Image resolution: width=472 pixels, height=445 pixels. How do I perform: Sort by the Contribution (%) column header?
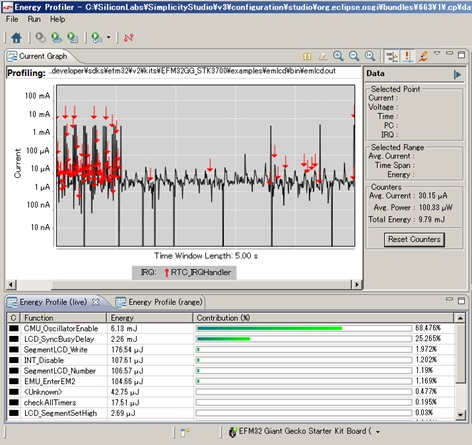[323, 318]
